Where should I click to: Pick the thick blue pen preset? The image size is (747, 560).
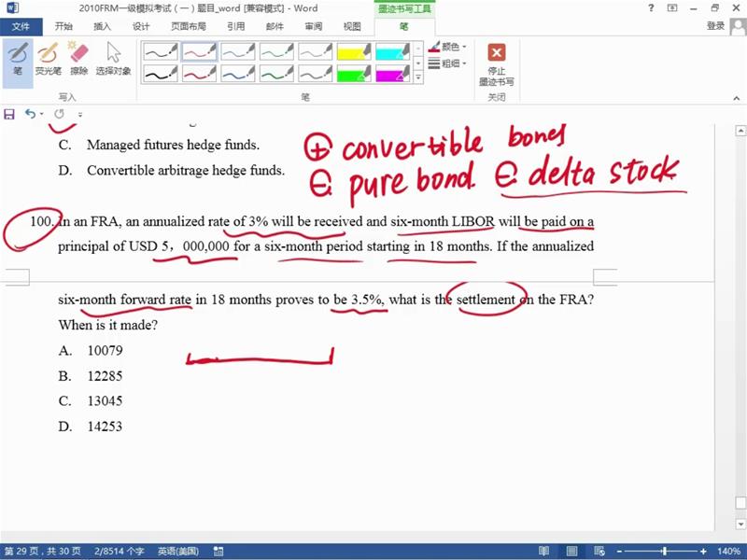tap(238, 74)
